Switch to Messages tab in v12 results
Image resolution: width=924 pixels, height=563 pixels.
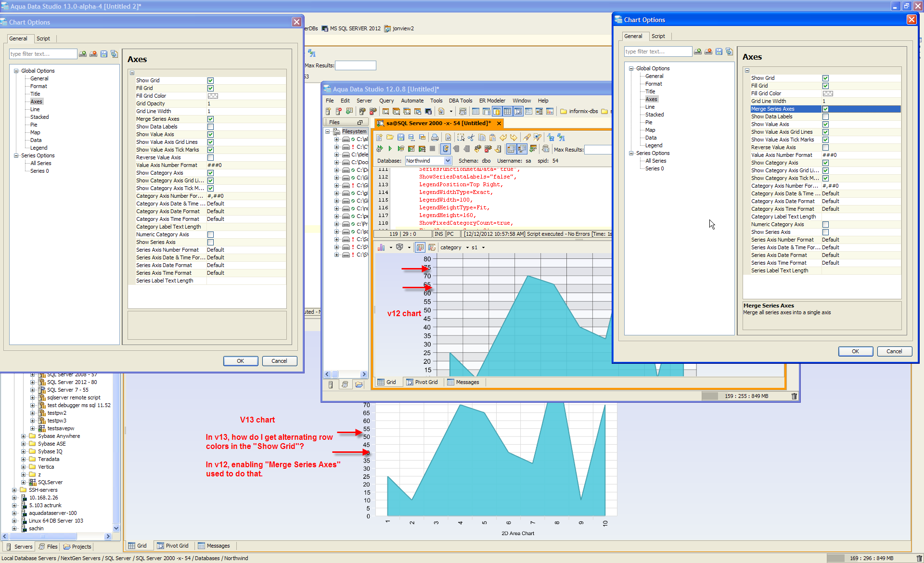(x=463, y=382)
